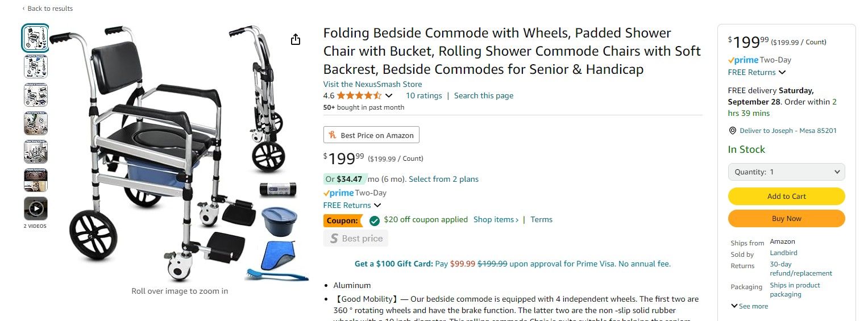The height and width of the screenshot is (321, 868).
Task: Select the first product image thumbnail
Action: click(x=36, y=38)
